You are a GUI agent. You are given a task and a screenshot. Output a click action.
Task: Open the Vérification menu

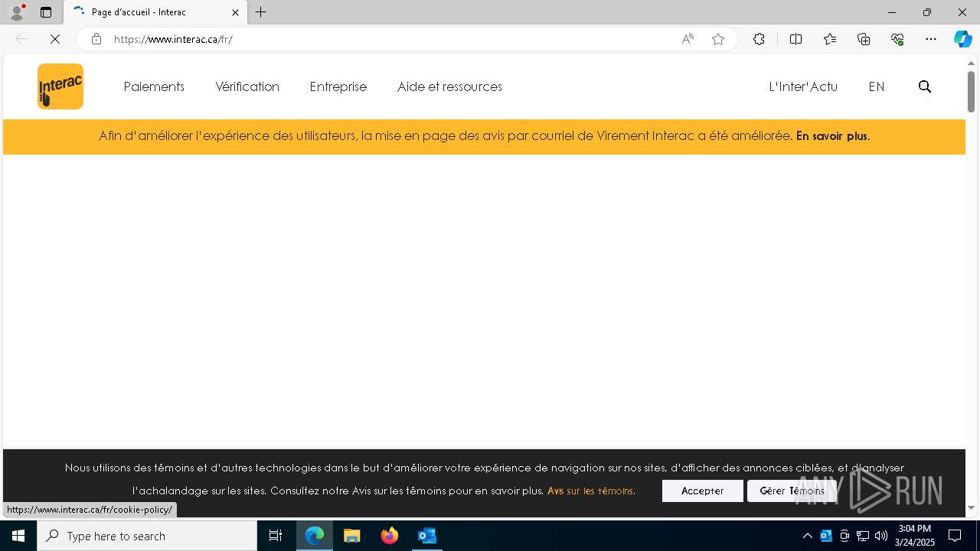[247, 86]
